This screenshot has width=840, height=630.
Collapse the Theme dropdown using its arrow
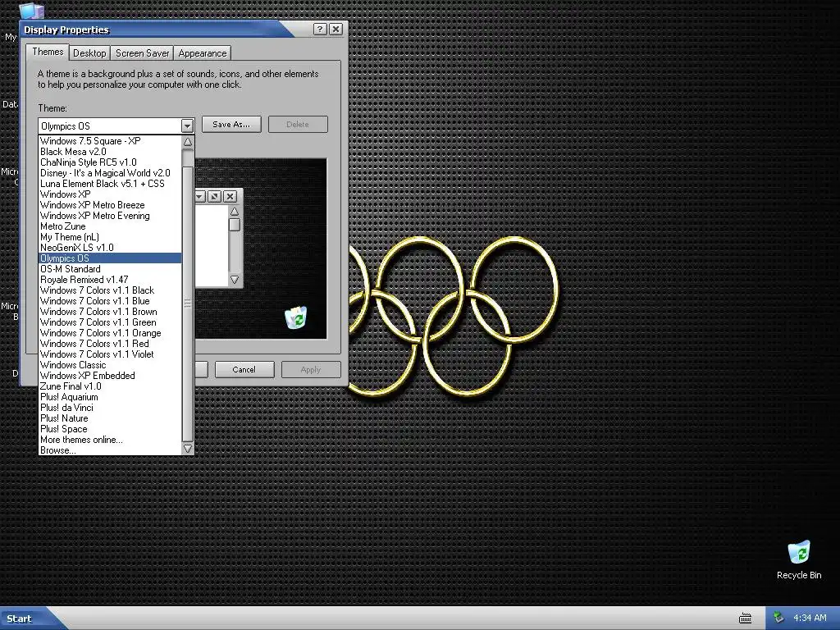[x=187, y=126]
